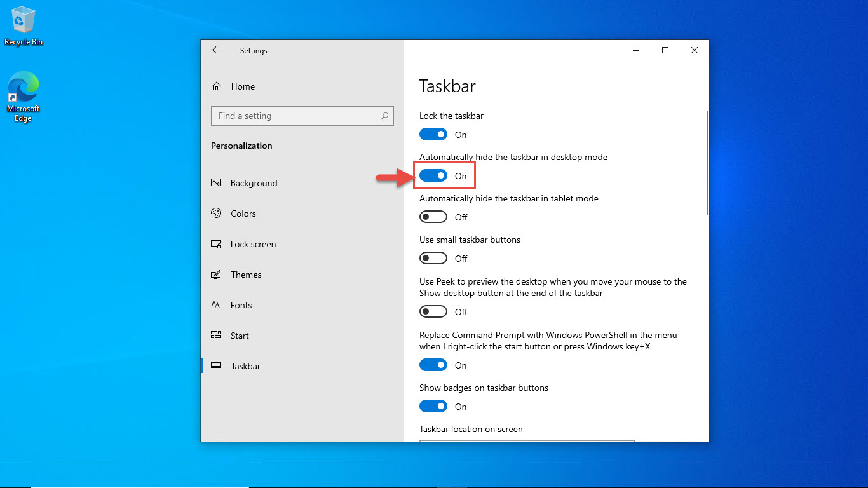The image size is (868, 488).
Task: Enable Use small taskbar buttons
Action: 433,258
